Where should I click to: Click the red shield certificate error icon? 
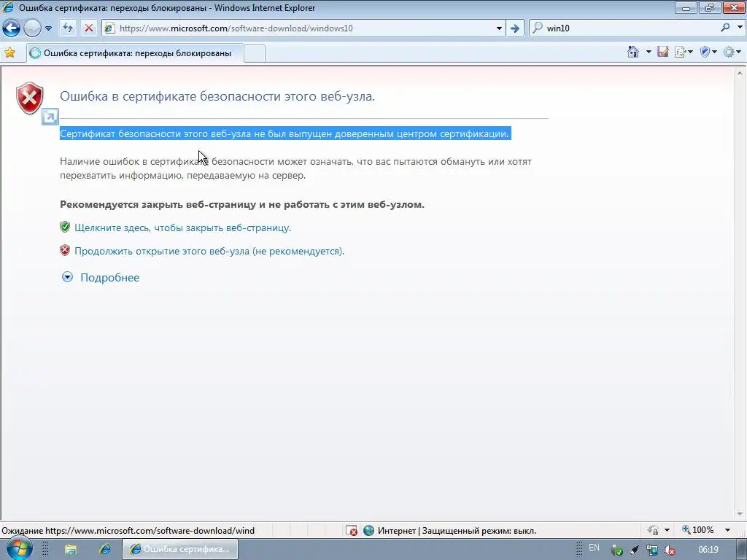tap(29, 98)
